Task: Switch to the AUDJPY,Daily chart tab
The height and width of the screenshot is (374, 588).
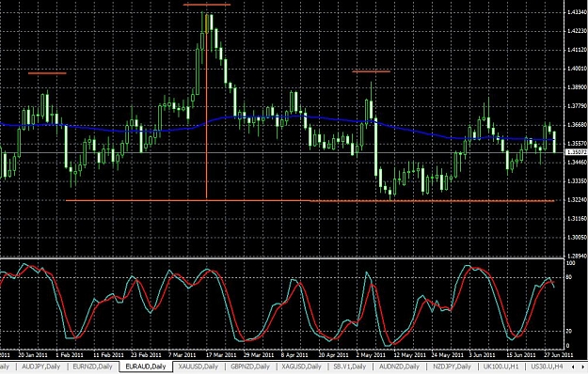Action: tap(40, 366)
